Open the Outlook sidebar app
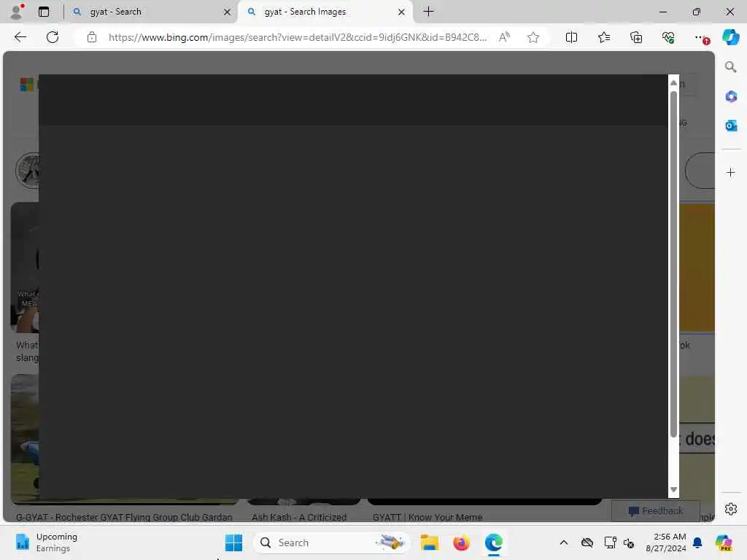 click(731, 125)
